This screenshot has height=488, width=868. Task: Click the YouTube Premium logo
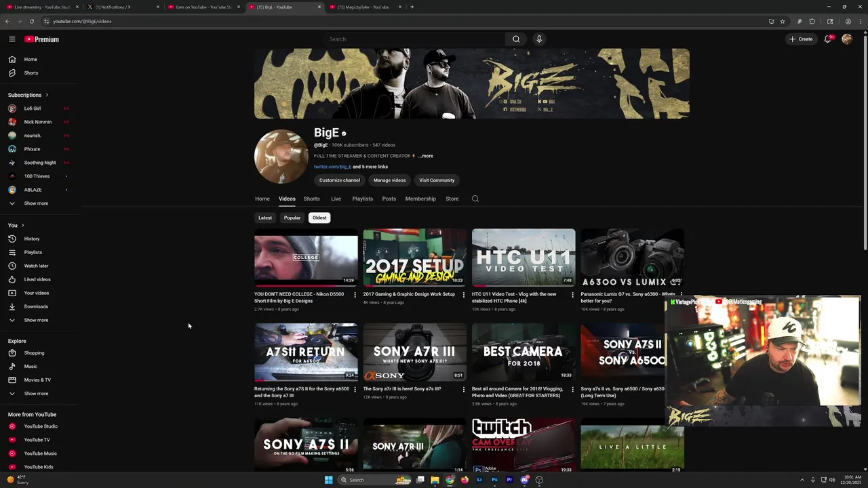tap(42, 39)
